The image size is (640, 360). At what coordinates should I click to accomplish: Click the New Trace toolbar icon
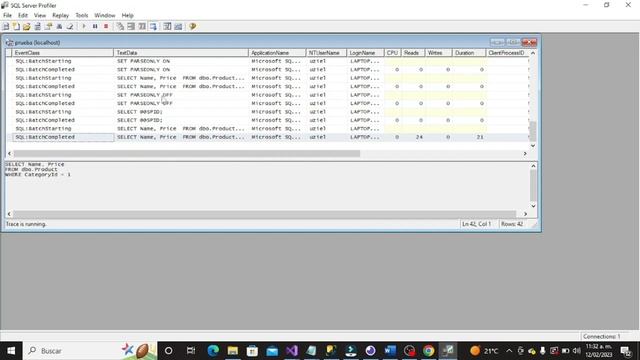6,27
